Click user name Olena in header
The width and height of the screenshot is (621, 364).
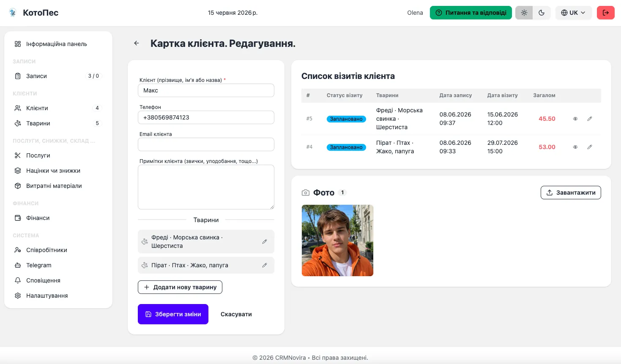415,13
